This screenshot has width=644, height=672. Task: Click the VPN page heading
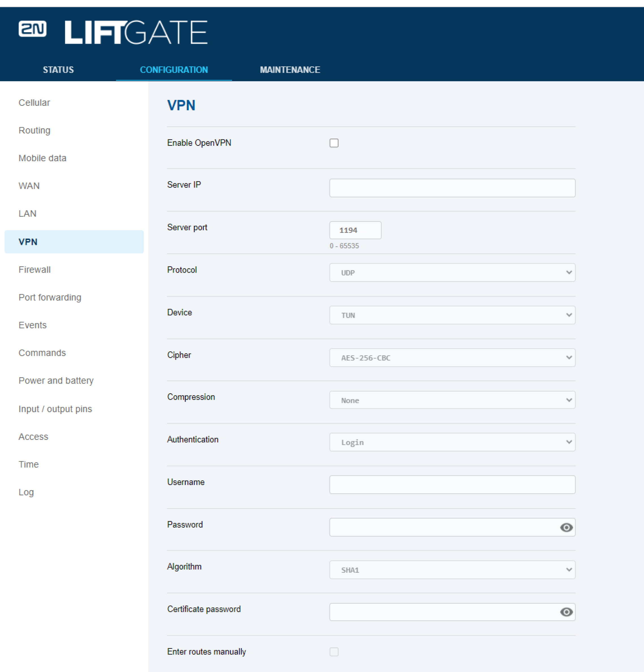click(181, 105)
